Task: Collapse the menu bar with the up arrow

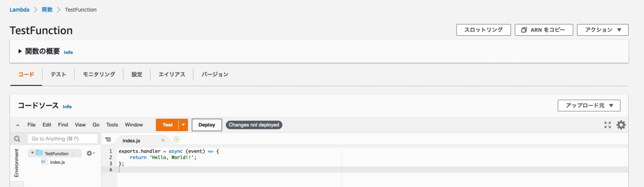Action: 18,125
